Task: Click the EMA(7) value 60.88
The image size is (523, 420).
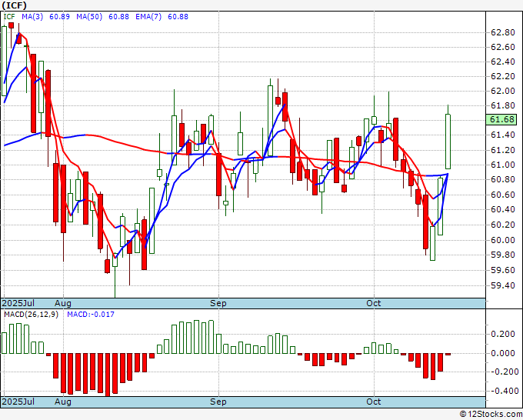Action: [x=178, y=16]
